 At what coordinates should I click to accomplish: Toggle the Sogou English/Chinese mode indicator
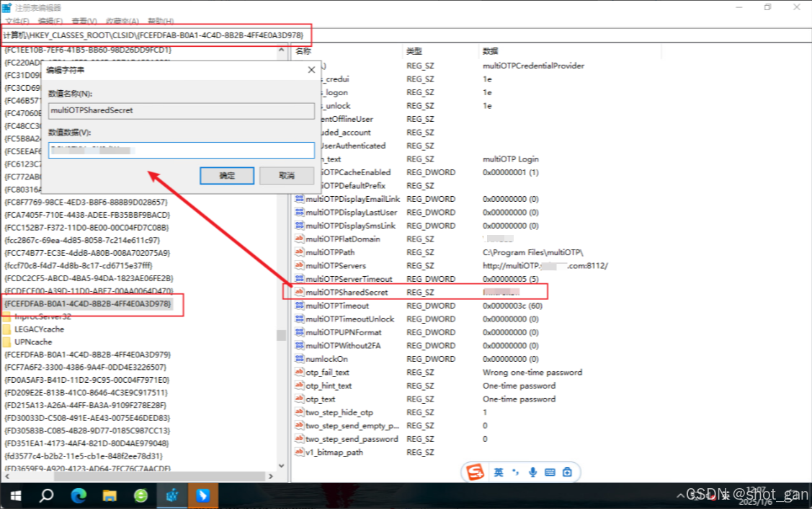click(498, 472)
